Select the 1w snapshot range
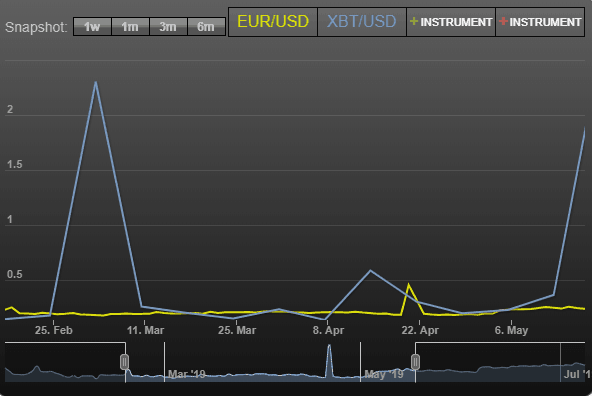This screenshot has height=396, width=592. click(x=92, y=26)
